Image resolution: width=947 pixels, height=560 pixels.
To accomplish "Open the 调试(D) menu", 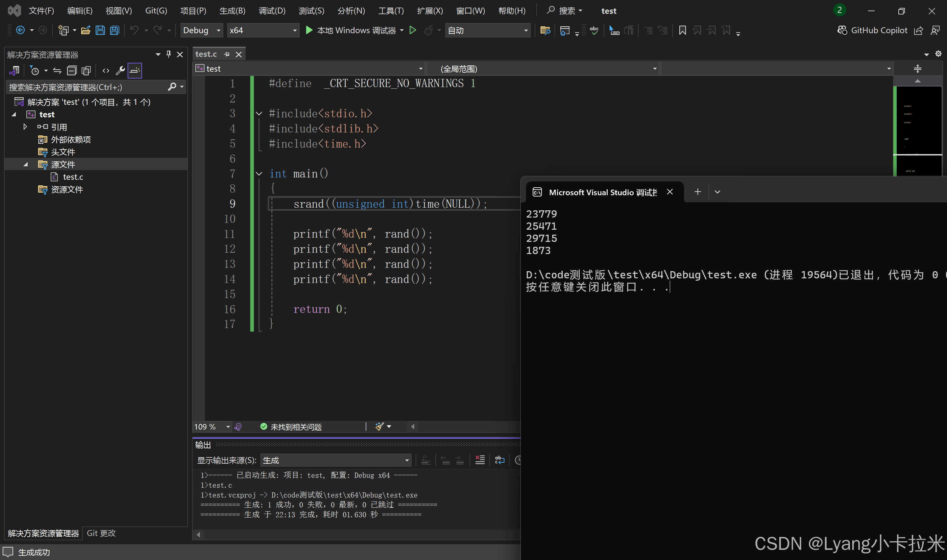I will [x=272, y=11].
